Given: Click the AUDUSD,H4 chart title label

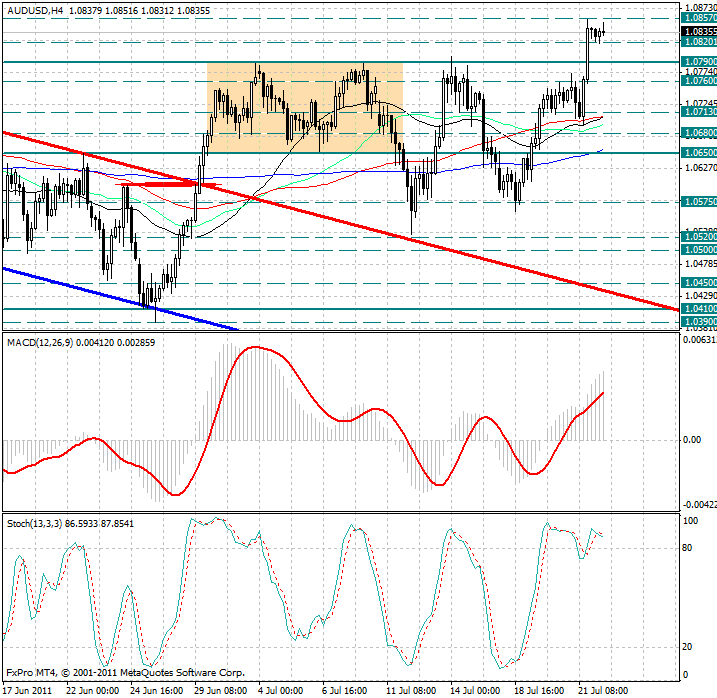Looking at the screenshot, I should point(32,9).
